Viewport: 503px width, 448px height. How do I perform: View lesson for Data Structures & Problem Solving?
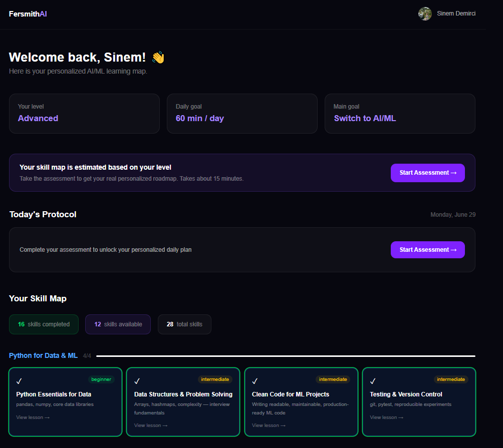point(151,425)
